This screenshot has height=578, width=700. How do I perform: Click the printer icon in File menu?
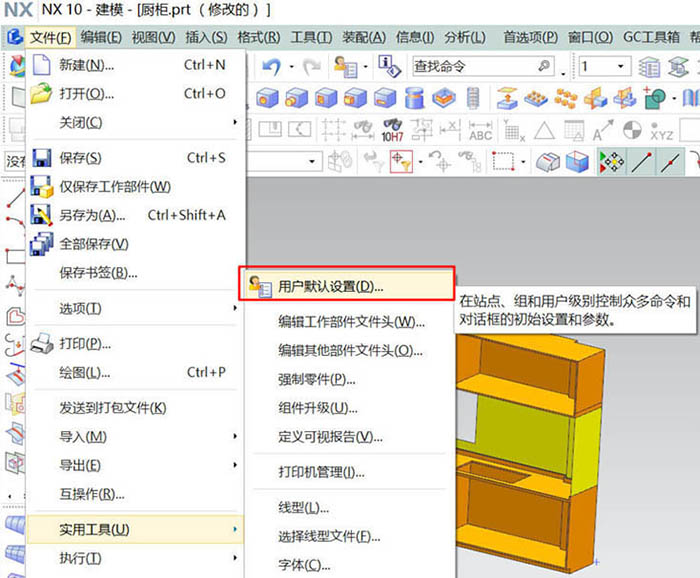42,344
